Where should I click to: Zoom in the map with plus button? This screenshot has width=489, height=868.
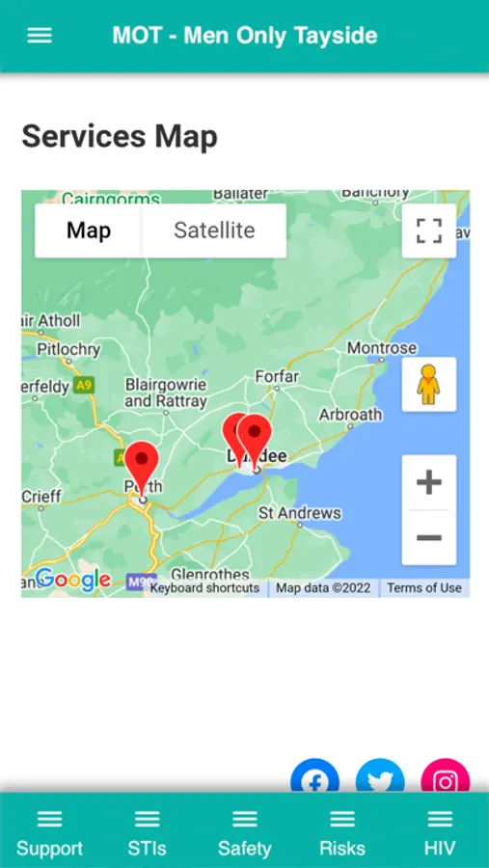click(429, 483)
